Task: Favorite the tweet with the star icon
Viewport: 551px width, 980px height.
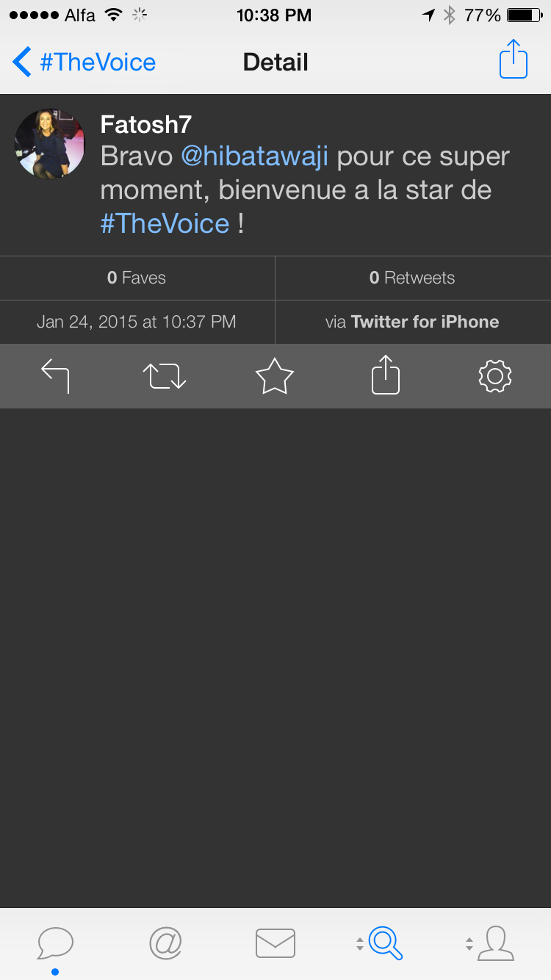Action: 275,376
